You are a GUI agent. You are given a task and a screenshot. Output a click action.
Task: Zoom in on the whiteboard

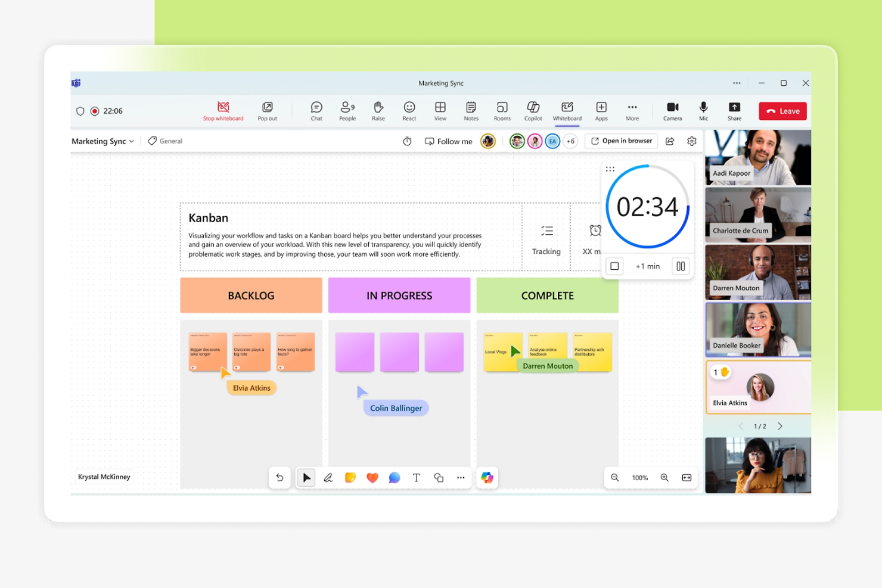click(664, 478)
